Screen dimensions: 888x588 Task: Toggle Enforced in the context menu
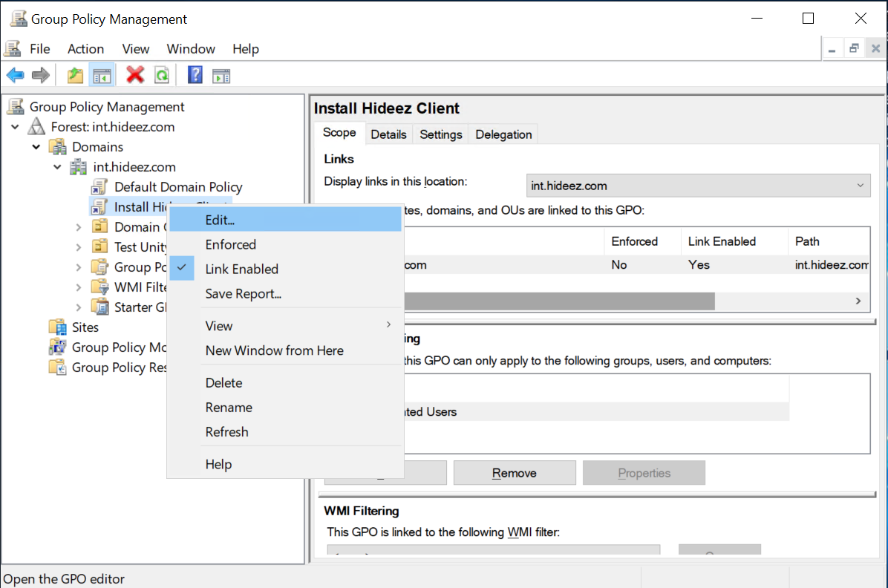coord(287,245)
